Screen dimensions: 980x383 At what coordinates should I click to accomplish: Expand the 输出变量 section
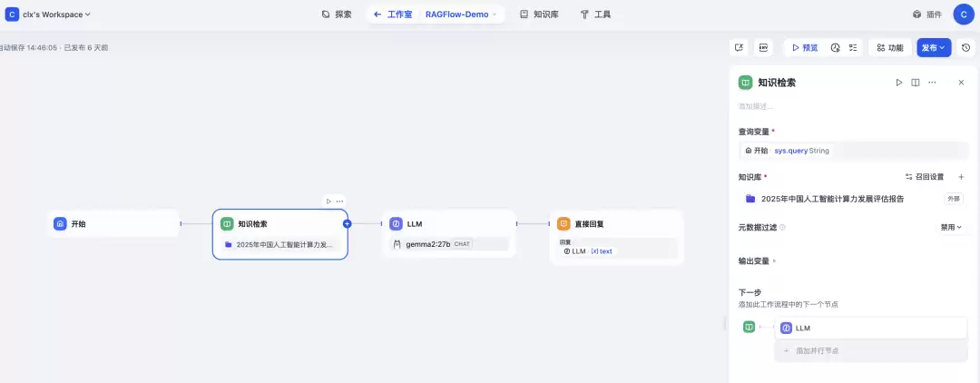757,261
